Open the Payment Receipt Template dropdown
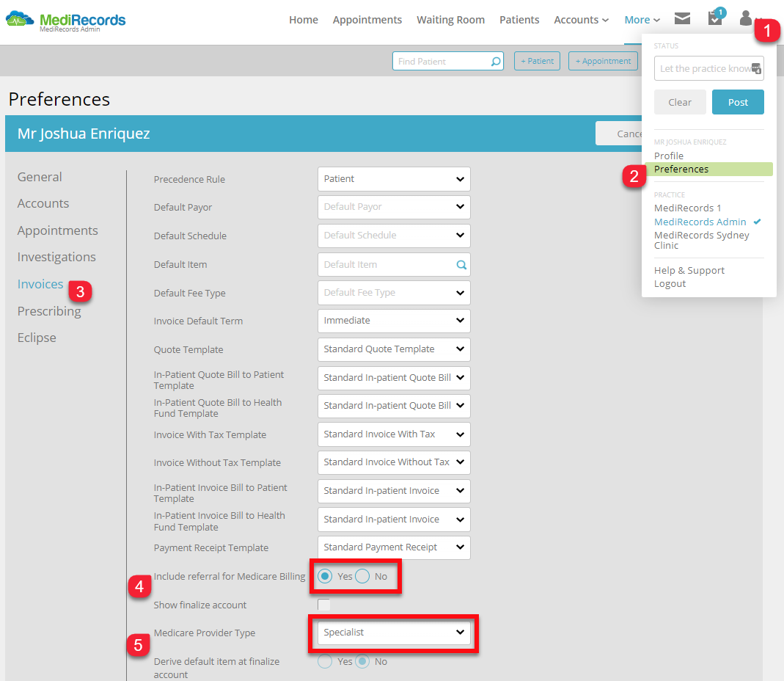The width and height of the screenshot is (784, 681). click(x=394, y=548)
